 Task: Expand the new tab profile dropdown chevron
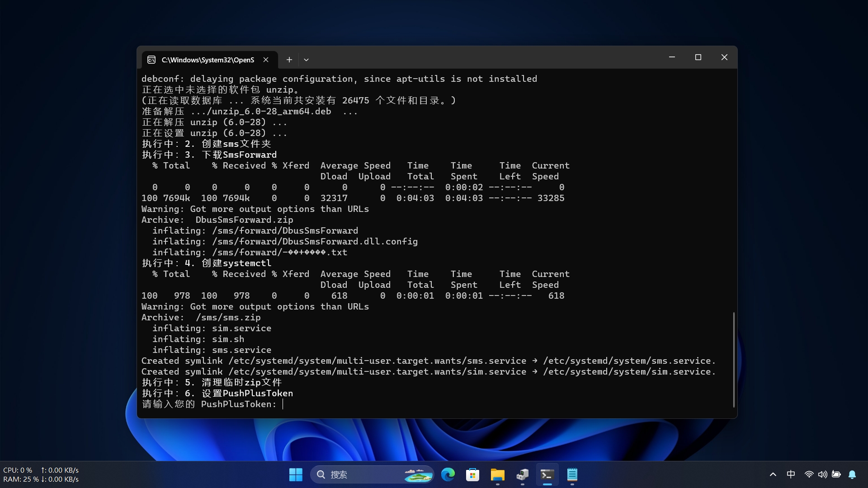(306, 60)
